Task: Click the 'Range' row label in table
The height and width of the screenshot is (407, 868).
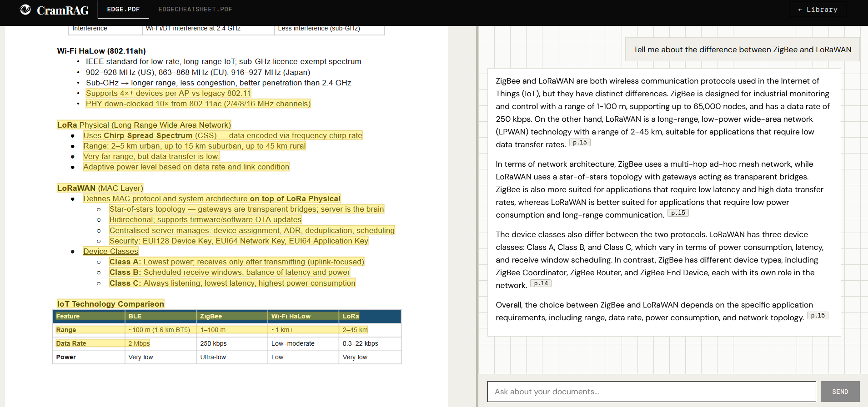Action: click(x=66, y=330)
